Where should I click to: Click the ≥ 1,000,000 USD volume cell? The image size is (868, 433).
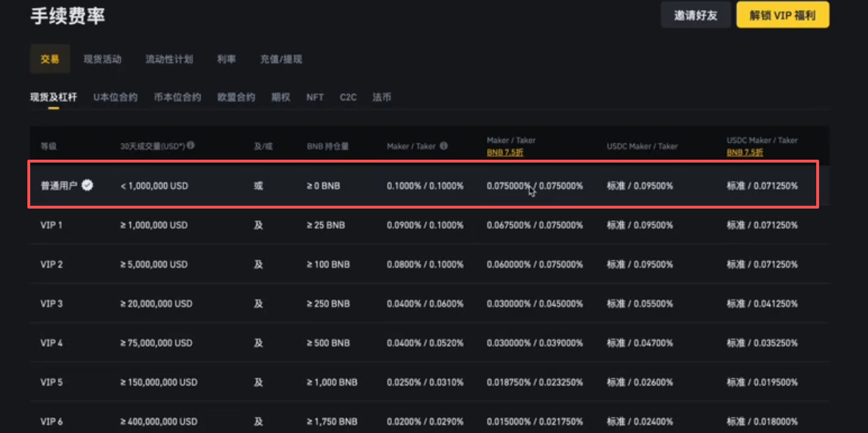154,225
